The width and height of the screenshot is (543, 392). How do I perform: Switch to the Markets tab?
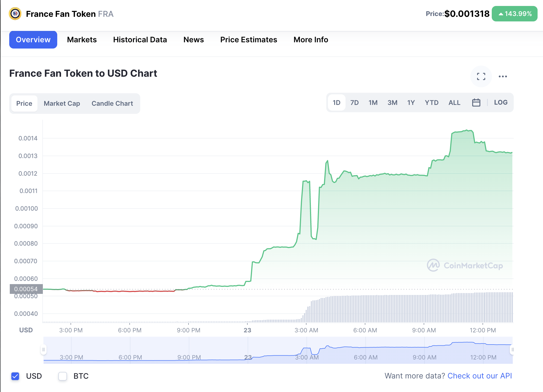(82, 40)
